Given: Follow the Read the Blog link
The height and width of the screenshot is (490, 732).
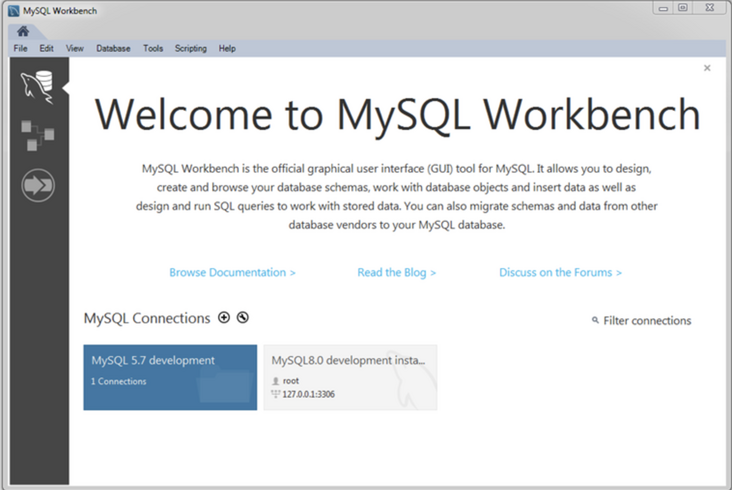Looking at the screenshot, I should click(396, 272).
